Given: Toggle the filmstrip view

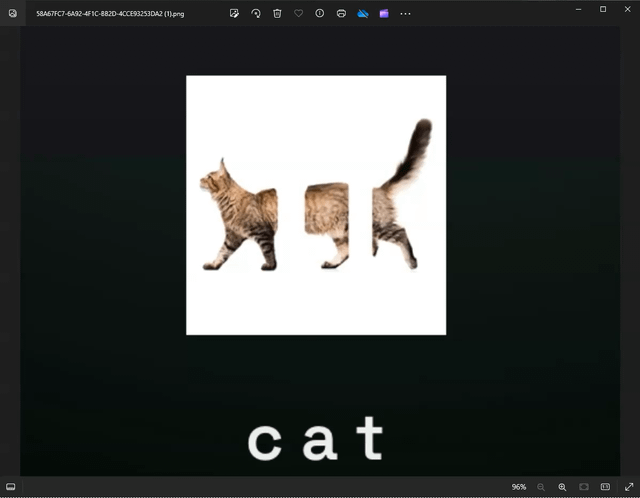Looking at the screenshot, I should coord(11,487).
